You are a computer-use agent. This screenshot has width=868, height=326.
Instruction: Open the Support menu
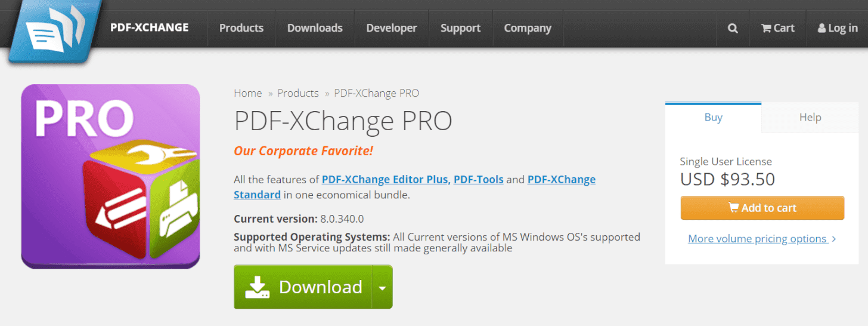460,28
